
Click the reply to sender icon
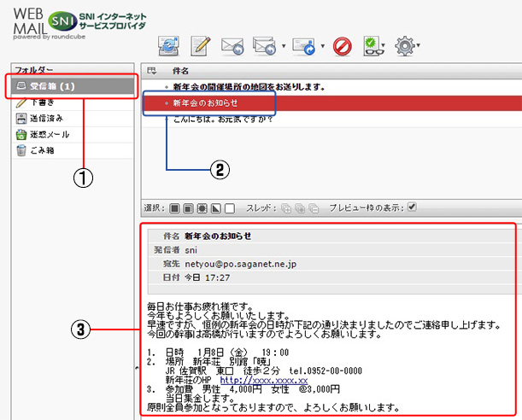click(x=232, y=47)
